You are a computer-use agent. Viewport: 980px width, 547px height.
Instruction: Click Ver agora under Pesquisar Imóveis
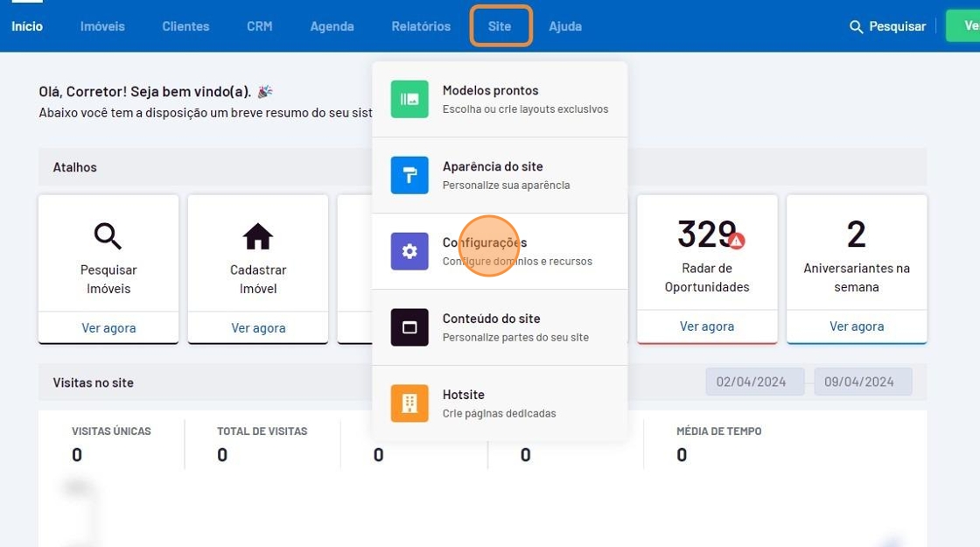point(108,328)
